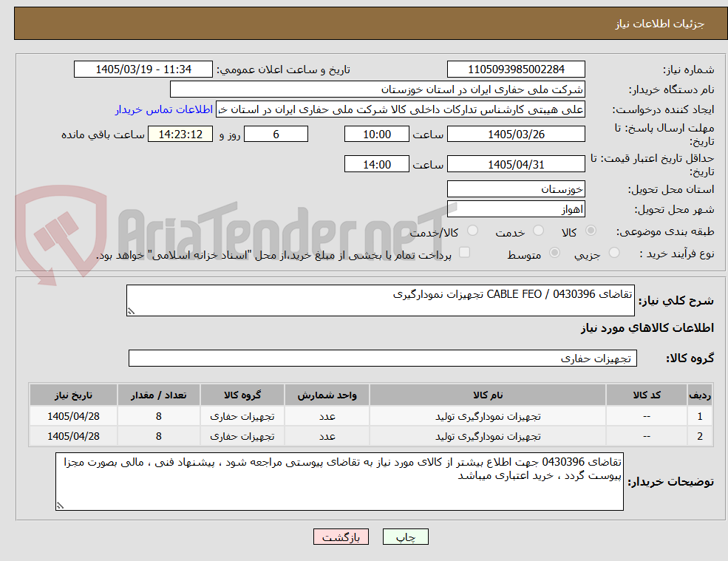This screenshot has width=728, height=561.
Task: Click the delivery province field خوزستان
Action: coord(516,189)
